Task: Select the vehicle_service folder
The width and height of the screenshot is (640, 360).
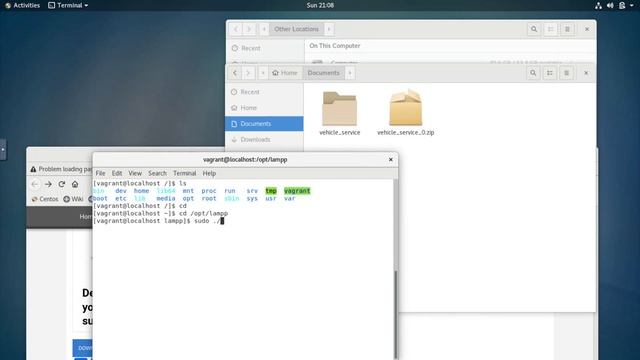Action: (340, 113)
